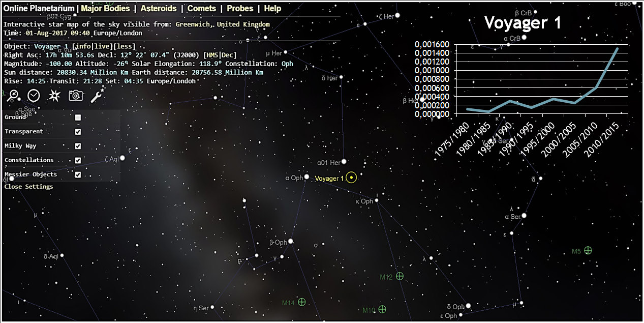644x323 pixels.
Task: Click the δ Oph star
Action: 469,306
